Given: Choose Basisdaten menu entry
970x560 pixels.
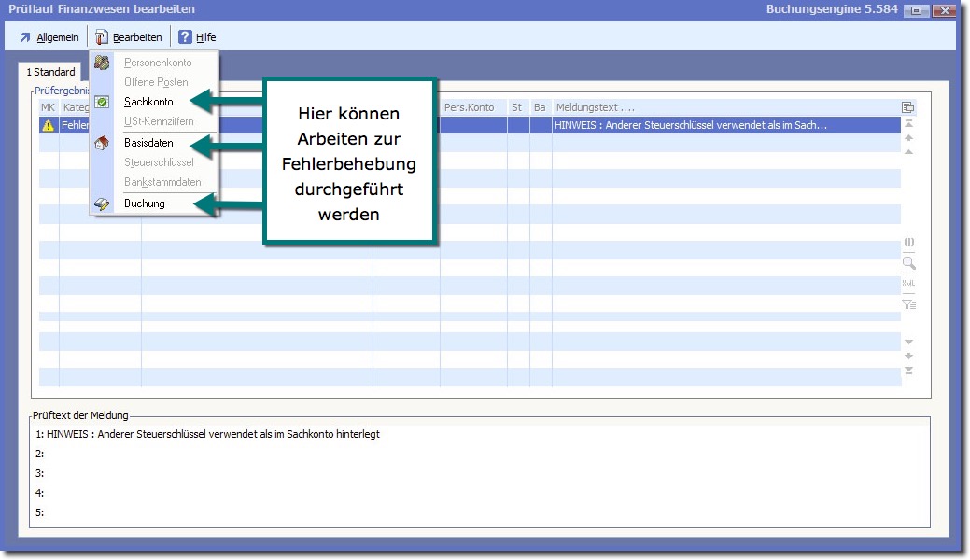Looking at the screenshot, I should [x=148, y=144].
